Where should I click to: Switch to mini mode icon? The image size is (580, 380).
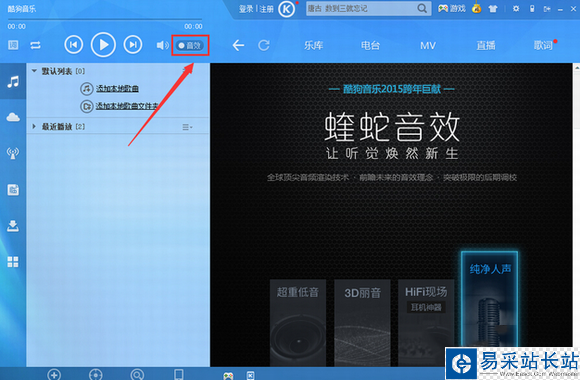pyautogui.click(x=547, y=9)
